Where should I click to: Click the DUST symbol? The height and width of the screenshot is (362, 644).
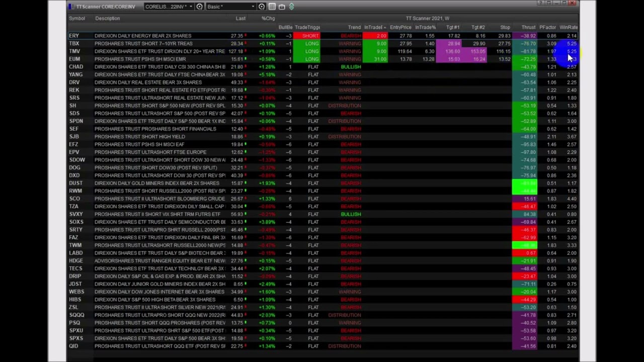[x=75, y=183]
